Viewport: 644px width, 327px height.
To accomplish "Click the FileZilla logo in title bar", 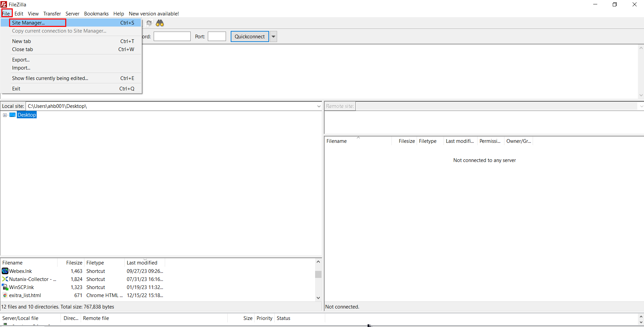I will point(4,4).
